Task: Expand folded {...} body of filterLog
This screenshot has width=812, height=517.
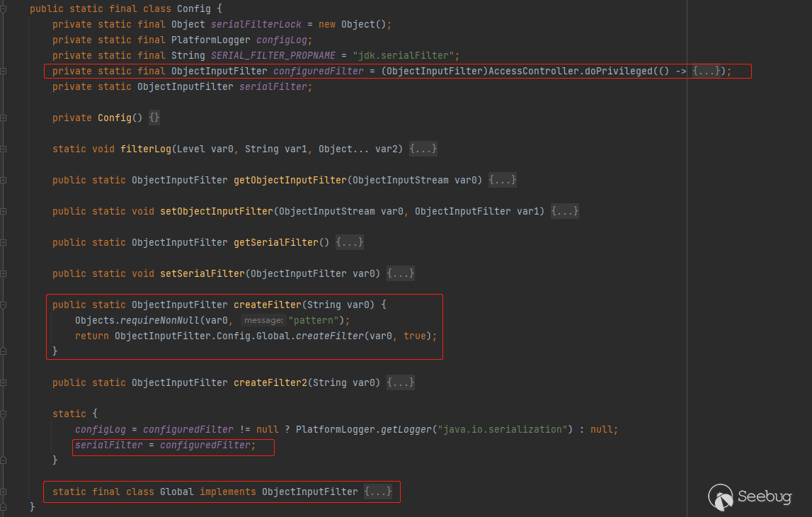Action: point(423,149)
